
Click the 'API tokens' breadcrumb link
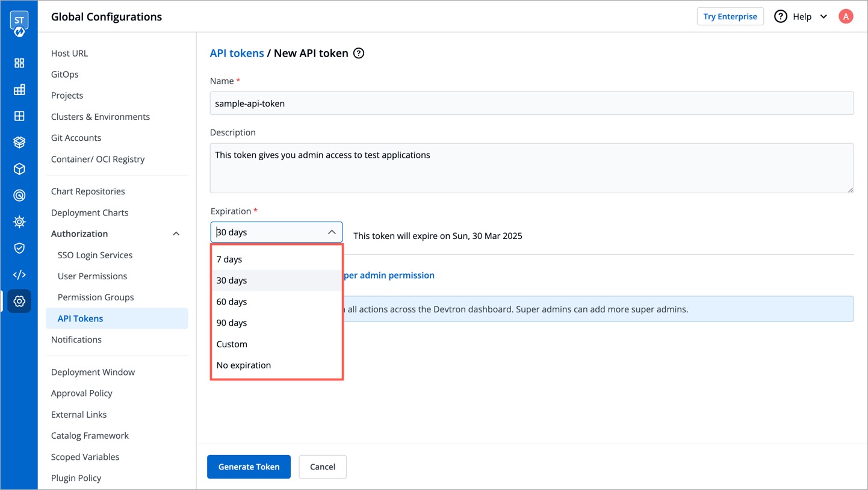pyautogui.click(x=237, y=54)
